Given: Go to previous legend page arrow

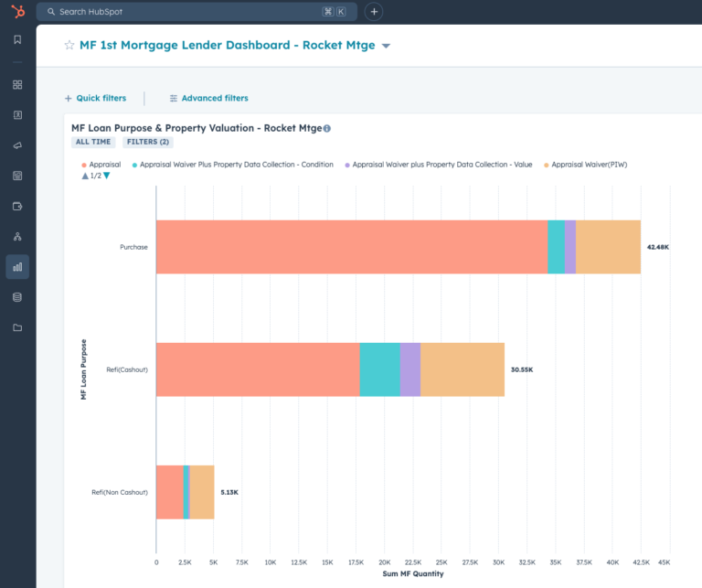Looking at the screenshot, I should [x=85, y=176].
